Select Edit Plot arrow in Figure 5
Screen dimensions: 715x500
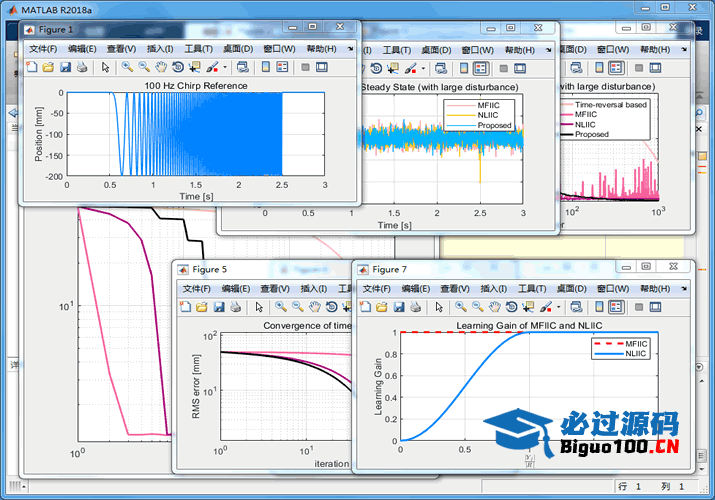(259, 307)
